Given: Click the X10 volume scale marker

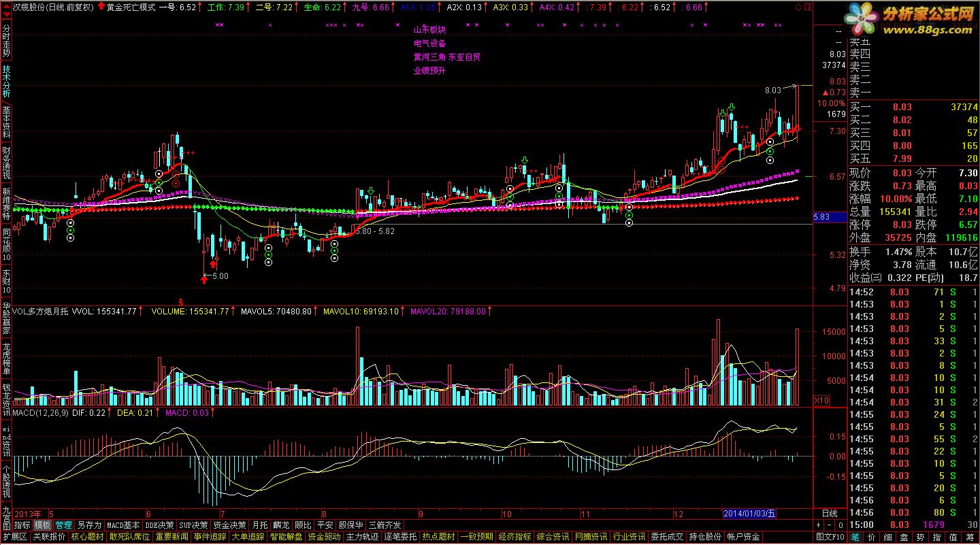Looking at the screenshot, I should (x=821, y=401).
